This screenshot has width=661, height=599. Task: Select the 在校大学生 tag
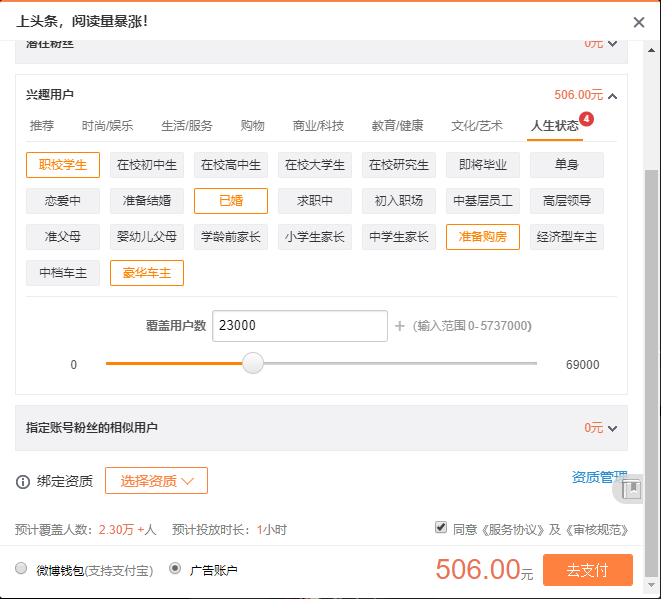point(315,165)
